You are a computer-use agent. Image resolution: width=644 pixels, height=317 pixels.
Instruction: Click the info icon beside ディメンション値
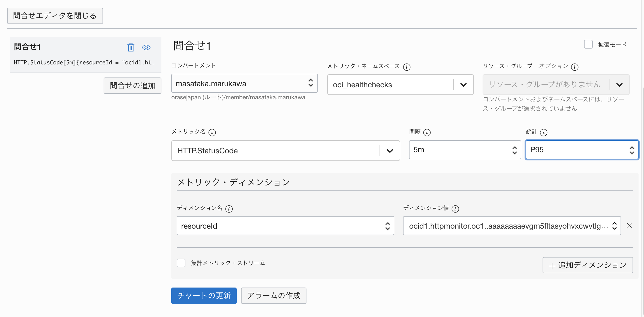coord(455,209)
